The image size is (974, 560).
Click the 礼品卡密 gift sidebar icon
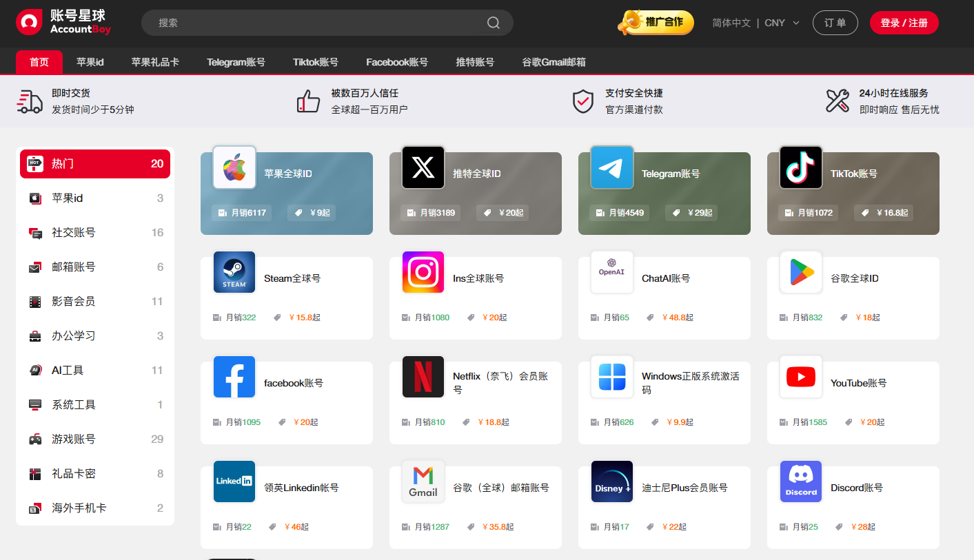tap(35, 474)
